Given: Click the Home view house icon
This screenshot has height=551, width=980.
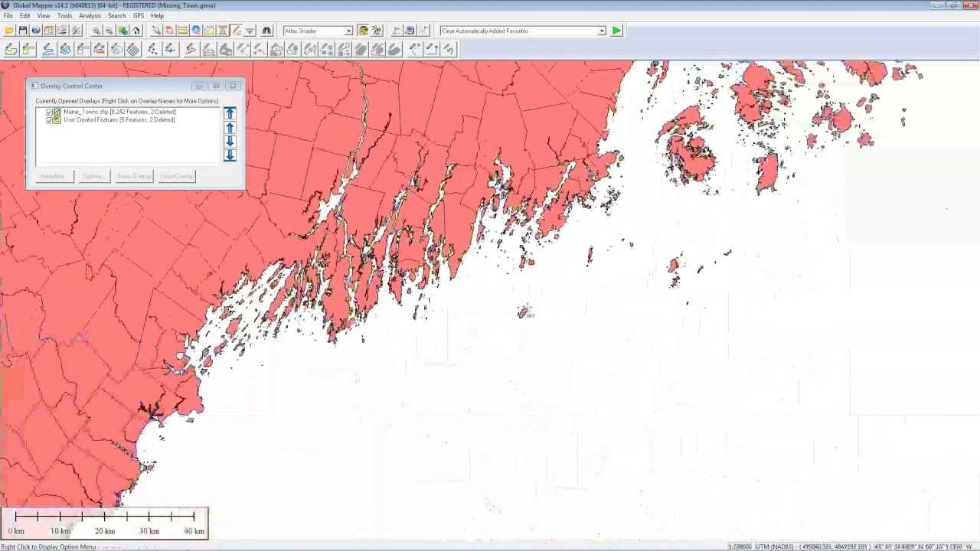Looking at the screenshot, I should [136, 31].
